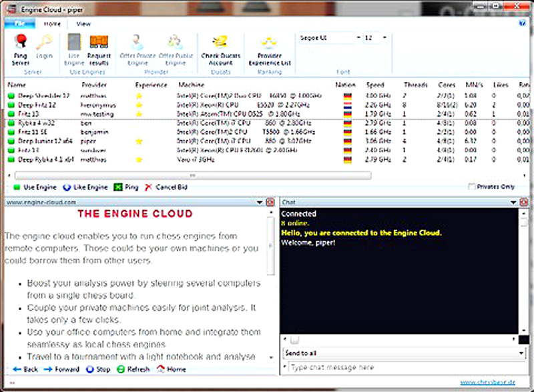
Task: Click the Login key icon
Action: point(45,41)
